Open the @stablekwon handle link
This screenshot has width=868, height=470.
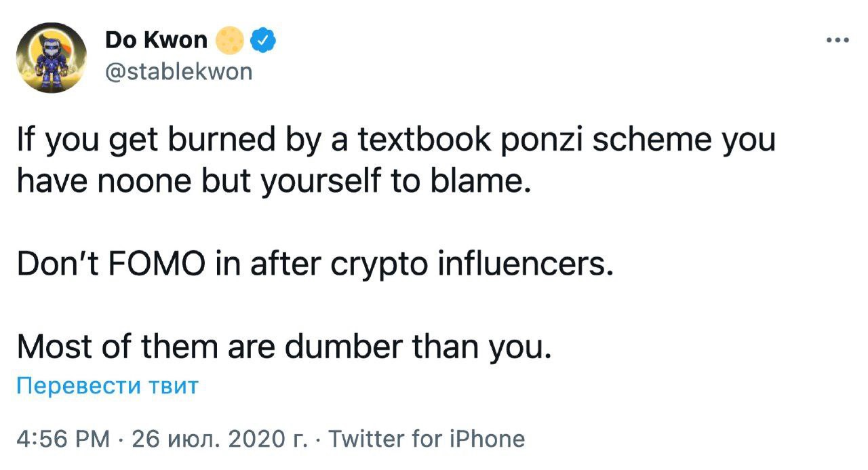[x=178, y=71]
